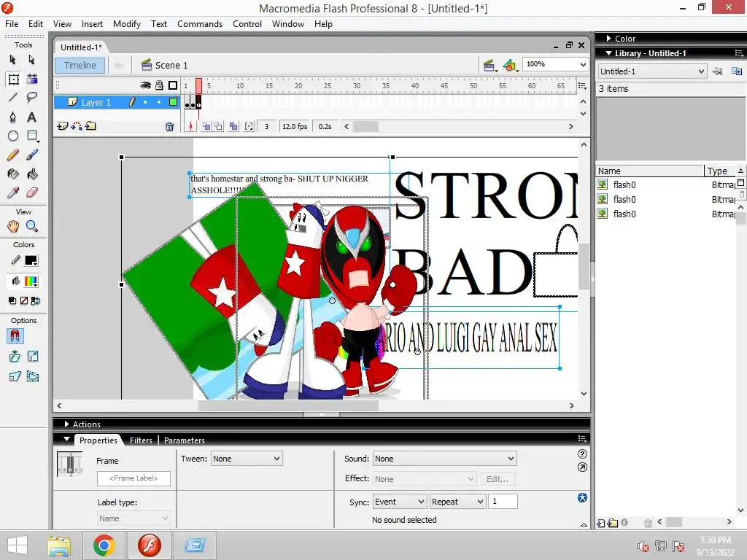Switch to the Filters tab

[x=141, y=440]
